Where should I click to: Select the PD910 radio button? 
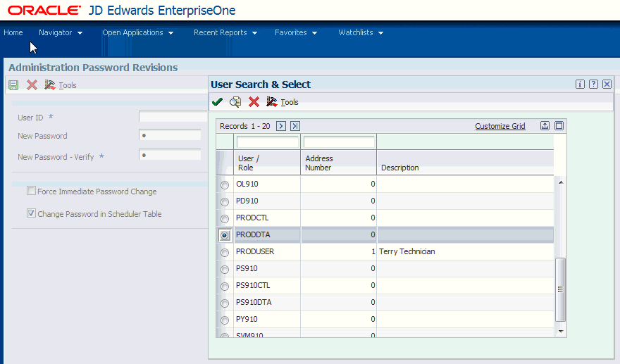[x=225, y=201]
